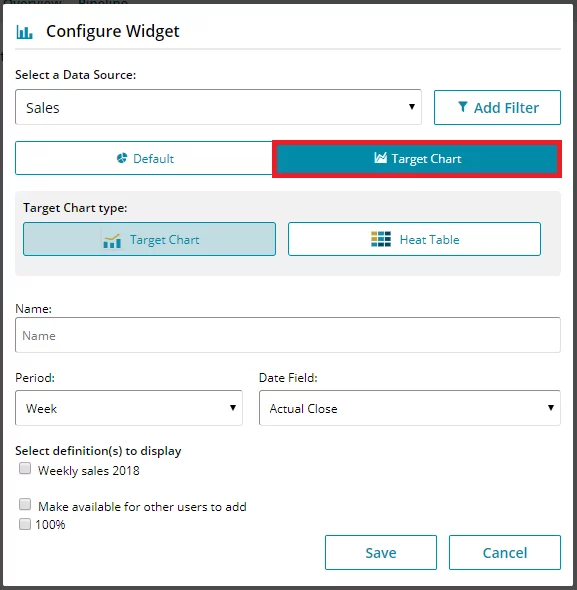577x590 pixels.
Task: Click the Add Filter button
Action: [x=497, y=107]
